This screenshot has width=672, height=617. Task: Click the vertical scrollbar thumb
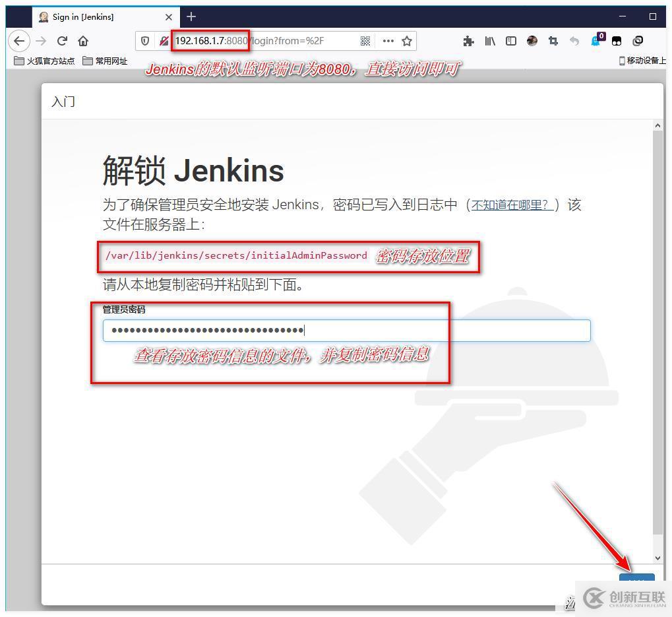click(657, 333)
